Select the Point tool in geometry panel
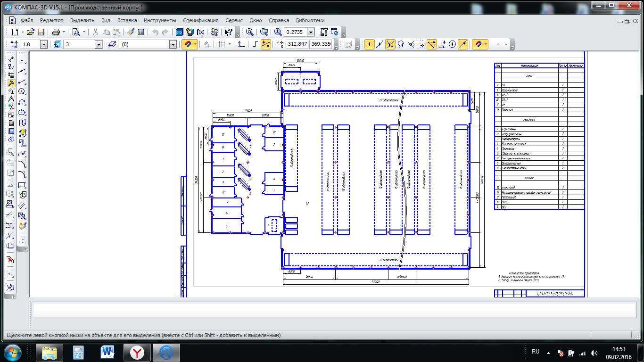 pyautogui.click(x=22, y=61)
